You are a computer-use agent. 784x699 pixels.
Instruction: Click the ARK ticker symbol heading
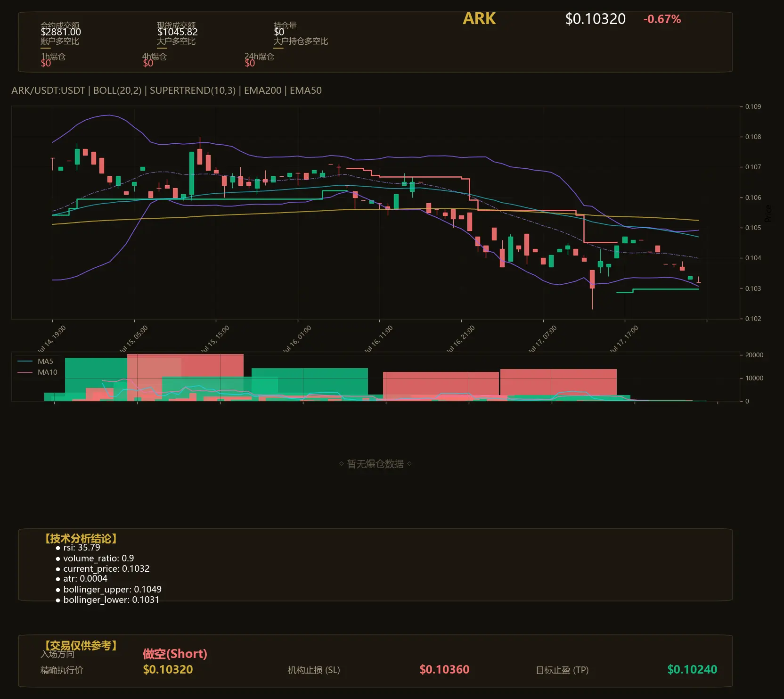tap(479, 18)
